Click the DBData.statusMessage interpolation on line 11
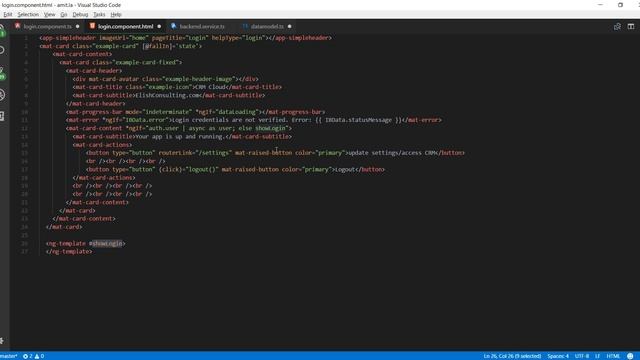This screenshot has height=360, width=640. [358, 120]
